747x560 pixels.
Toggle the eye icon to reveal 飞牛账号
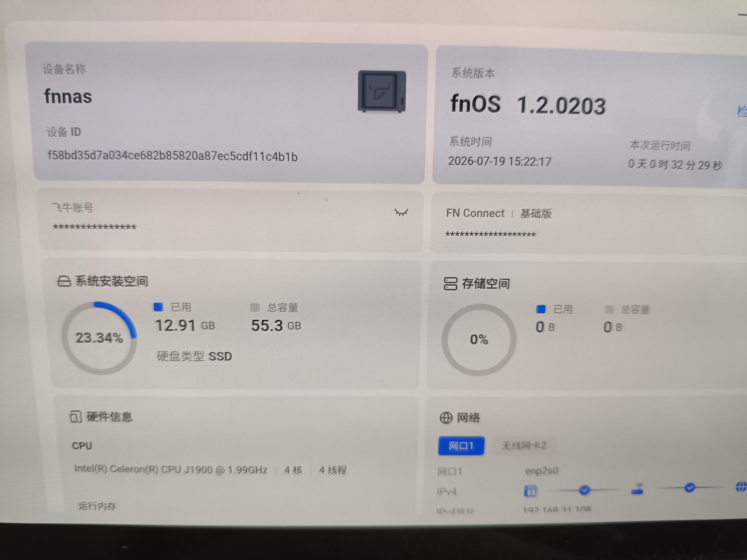tap(401, 212)
